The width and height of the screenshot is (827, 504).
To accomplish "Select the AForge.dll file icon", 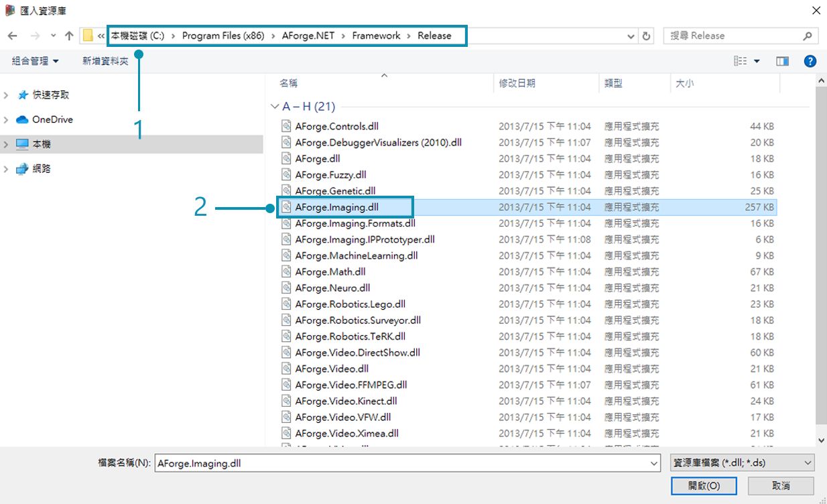I will (x=286, y=158).
